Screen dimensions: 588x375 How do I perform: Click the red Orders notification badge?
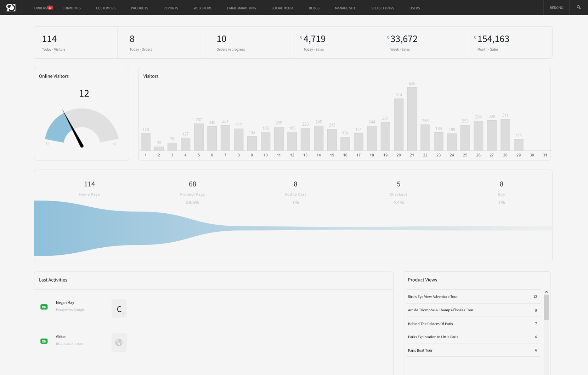coord(50,7)
